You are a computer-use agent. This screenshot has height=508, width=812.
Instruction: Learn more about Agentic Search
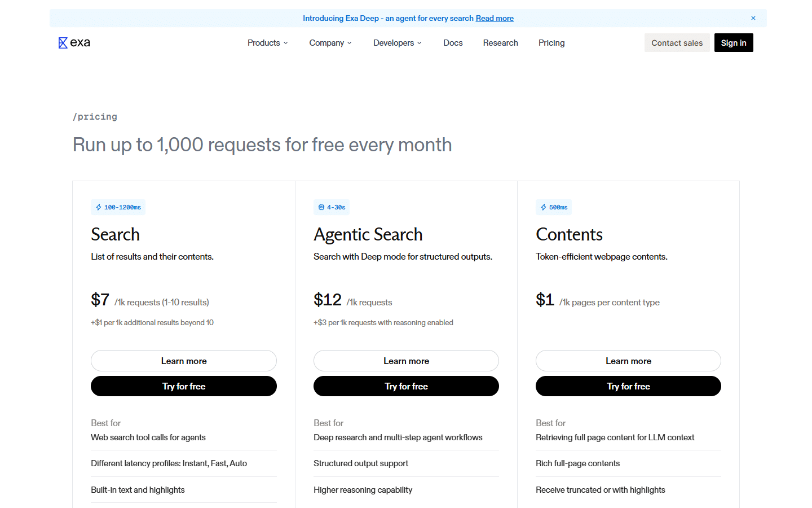click(406, 361)
